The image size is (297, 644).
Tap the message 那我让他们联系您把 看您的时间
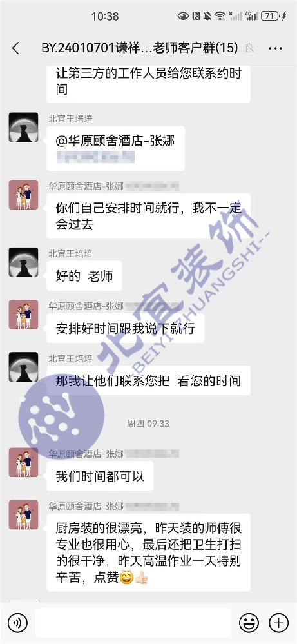[148, 381]
